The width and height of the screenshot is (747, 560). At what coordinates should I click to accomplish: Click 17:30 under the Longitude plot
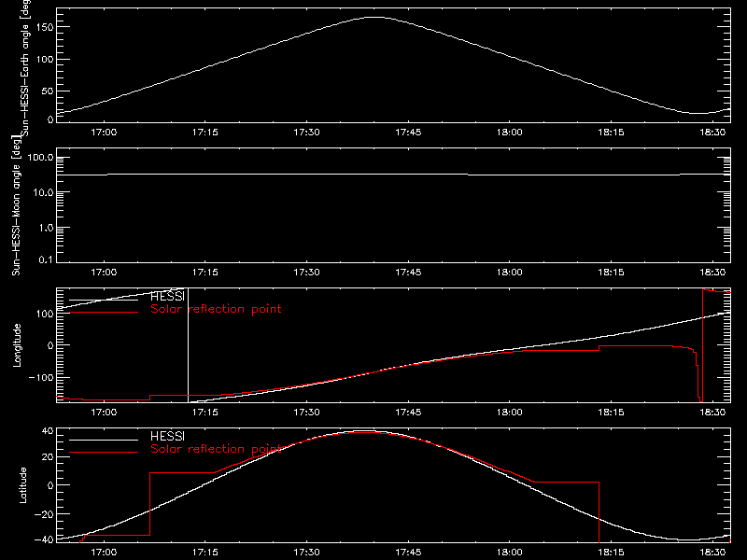(306, 412)
